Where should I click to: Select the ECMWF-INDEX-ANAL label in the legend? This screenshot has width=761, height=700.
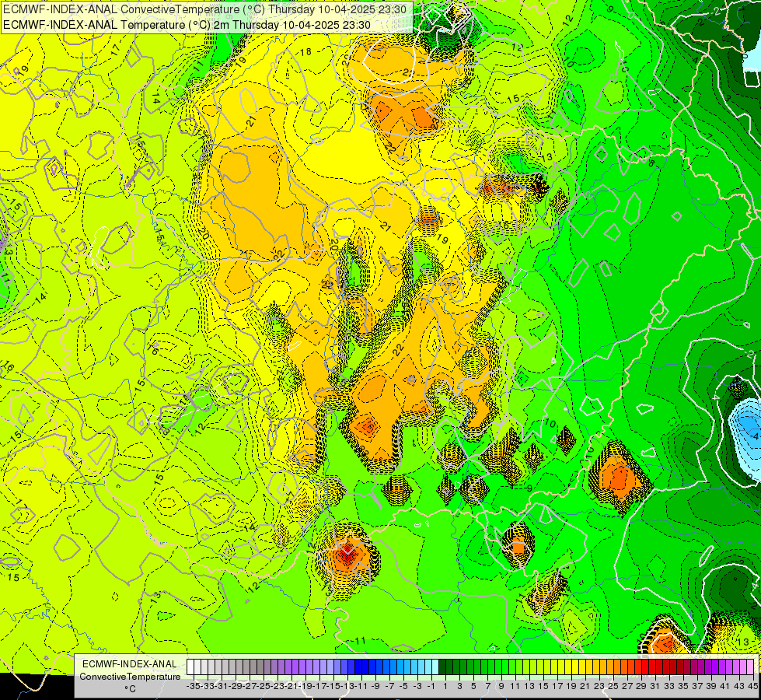coord(130,664)
